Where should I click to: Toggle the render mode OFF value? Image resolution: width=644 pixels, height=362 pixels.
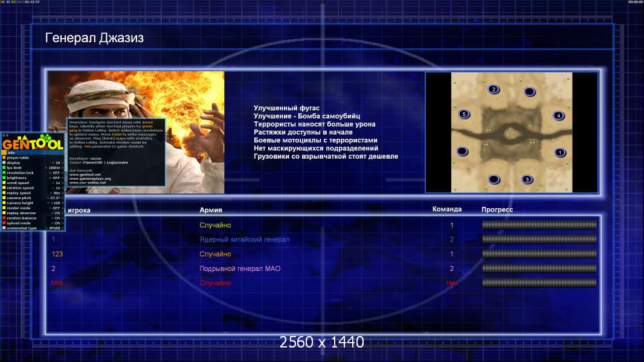point(56,208)
